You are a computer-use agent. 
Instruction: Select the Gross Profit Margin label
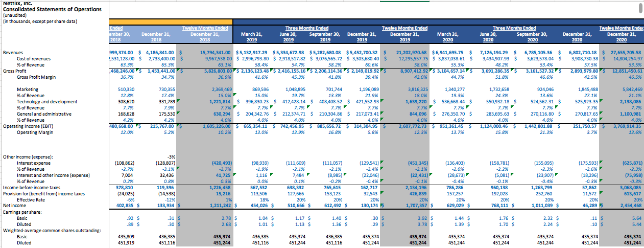[37, 77]
